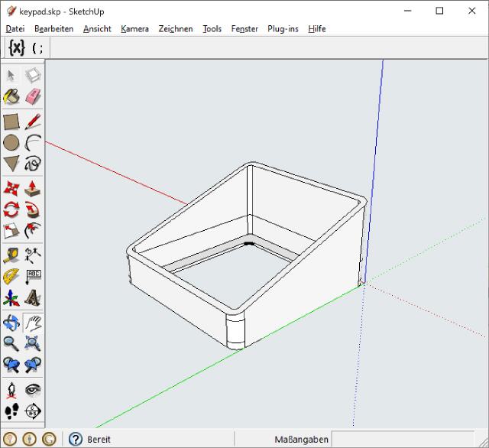
Task: Pick the Pencil line tool
Action: pos(33,121)
